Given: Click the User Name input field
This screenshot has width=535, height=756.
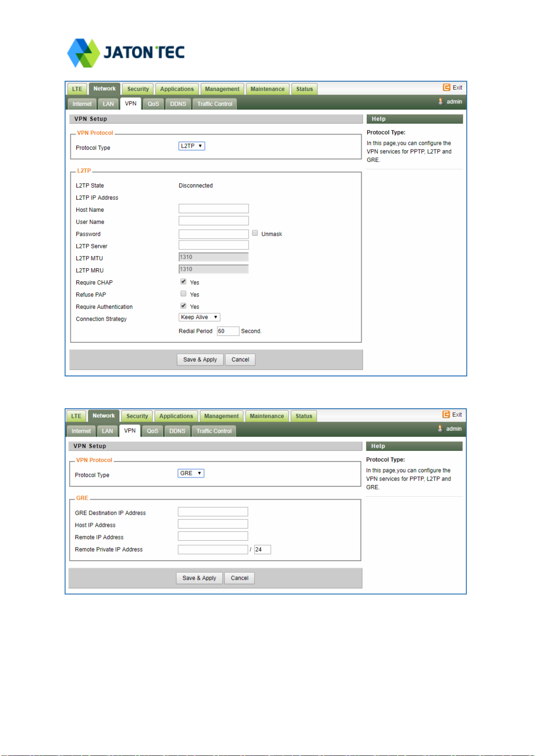Looking at the screenshot, I should click(214, 221).
